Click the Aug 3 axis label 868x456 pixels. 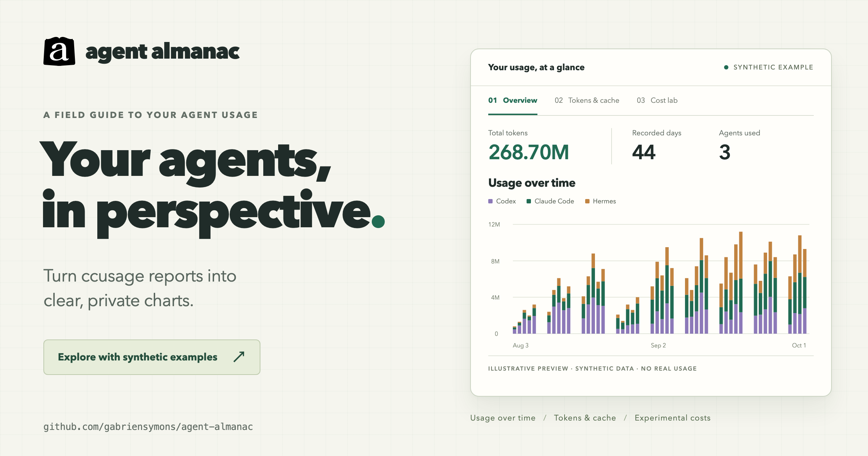(520, 345)
